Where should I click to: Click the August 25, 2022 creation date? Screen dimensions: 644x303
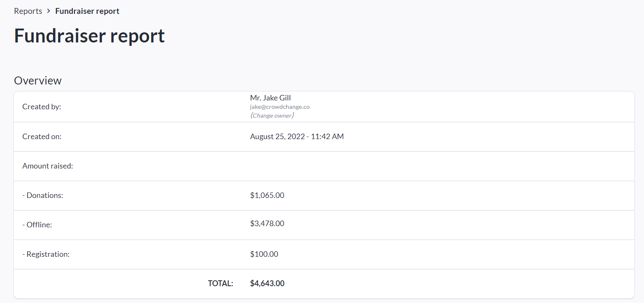click(297, 137)
